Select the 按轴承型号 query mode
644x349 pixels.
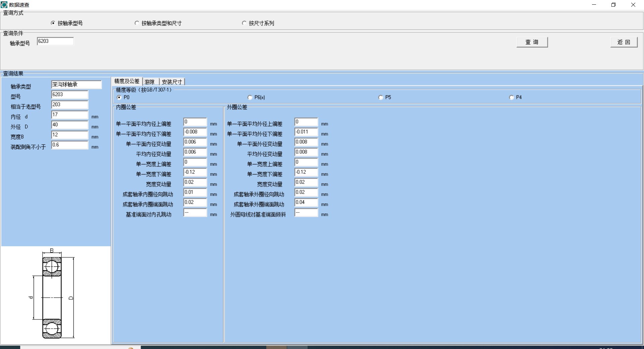point(53,23)
